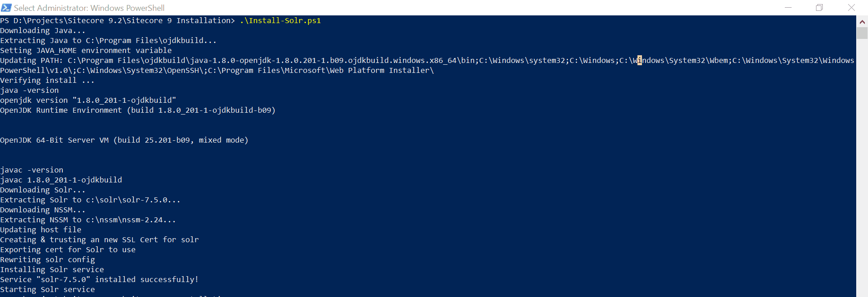The image size is (868, 297).
Task: Close the Administrator PowerShell window
Action: [x=851, y=8]
